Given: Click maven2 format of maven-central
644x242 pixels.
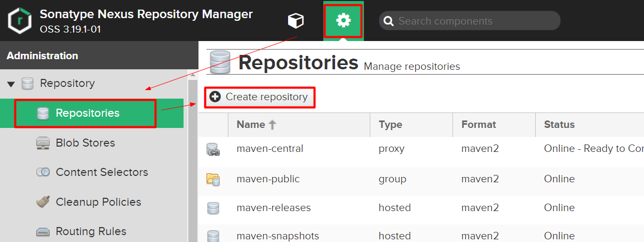Looking at the screenshot, I should click(x=480, y=149).
